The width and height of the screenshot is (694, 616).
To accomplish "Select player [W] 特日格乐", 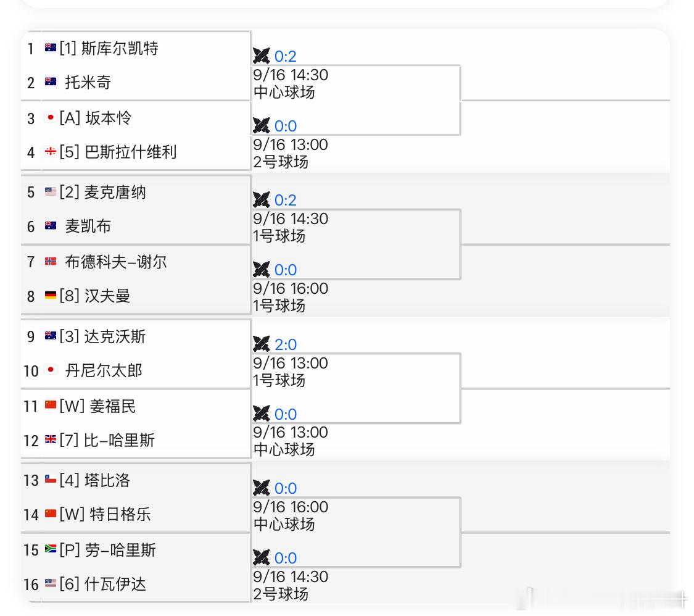I will pos(105,514).
